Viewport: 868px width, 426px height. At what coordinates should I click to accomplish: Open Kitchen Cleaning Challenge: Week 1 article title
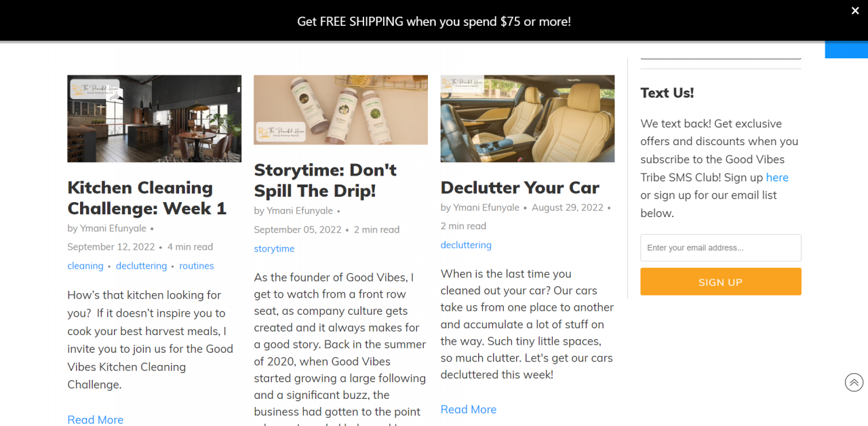[147, 198]
